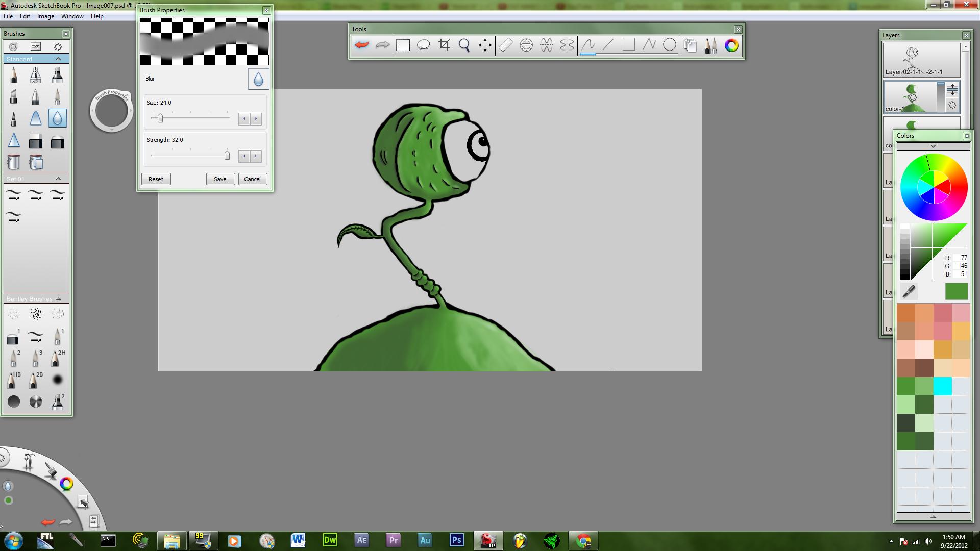Toggle the Ellipse guide tool
Image resolution: width=980 pixels, height=551 pixels.
[x=526, y=45]
